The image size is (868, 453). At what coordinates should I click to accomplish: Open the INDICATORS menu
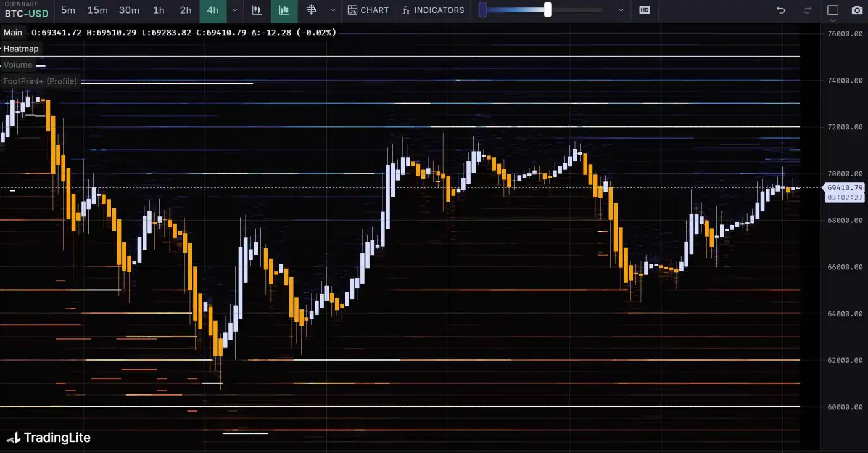433,10
